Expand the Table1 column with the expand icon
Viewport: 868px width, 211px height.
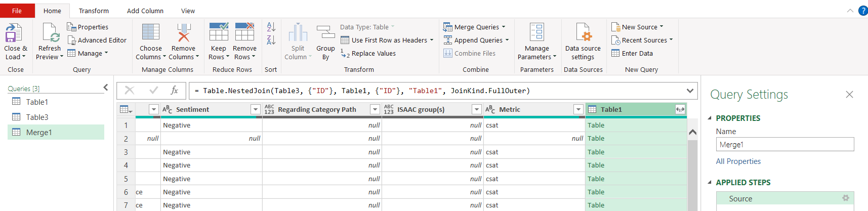coord(680,109)
